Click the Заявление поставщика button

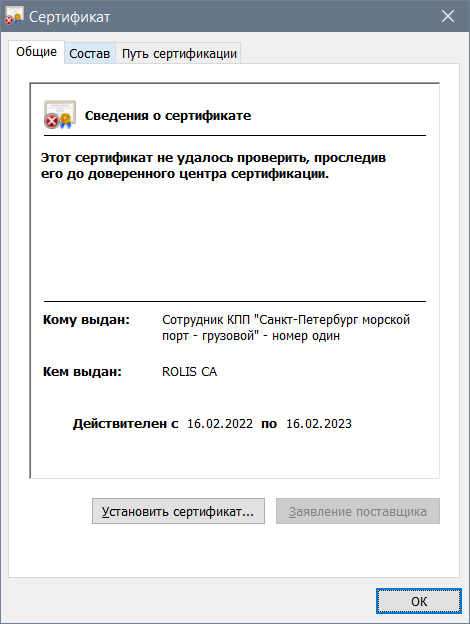tap(358, 511)
